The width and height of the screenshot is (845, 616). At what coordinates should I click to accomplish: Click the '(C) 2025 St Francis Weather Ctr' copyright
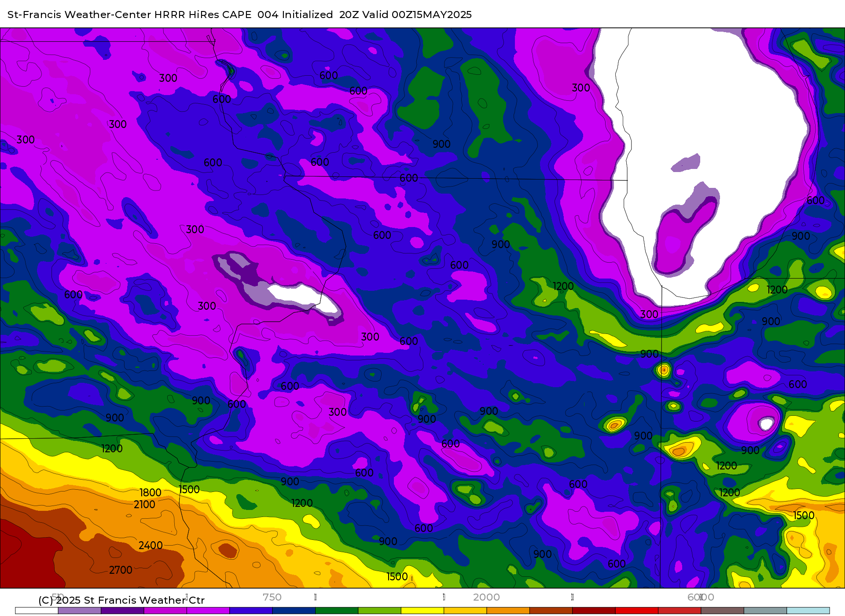point(121,600)
